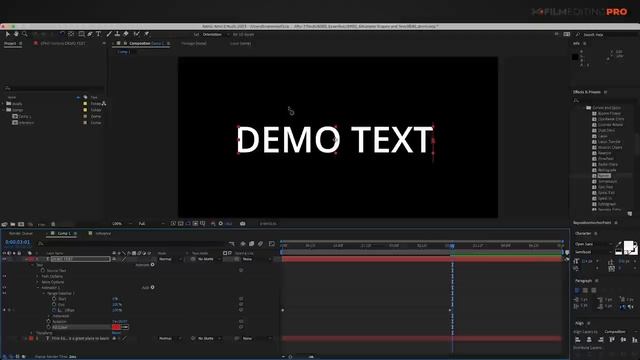Switch to the Project panel tab
The image size is (640, 360).
click(x=10, y=43)
